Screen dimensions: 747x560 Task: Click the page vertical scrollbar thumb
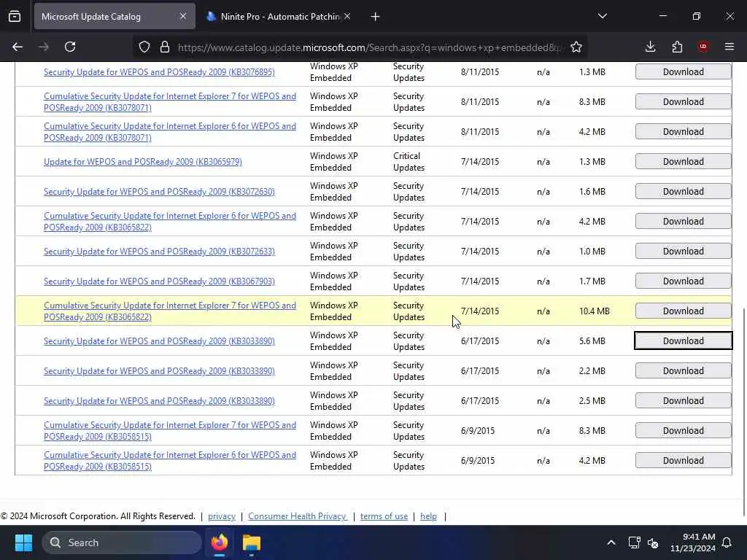click(x=743, y=412)
